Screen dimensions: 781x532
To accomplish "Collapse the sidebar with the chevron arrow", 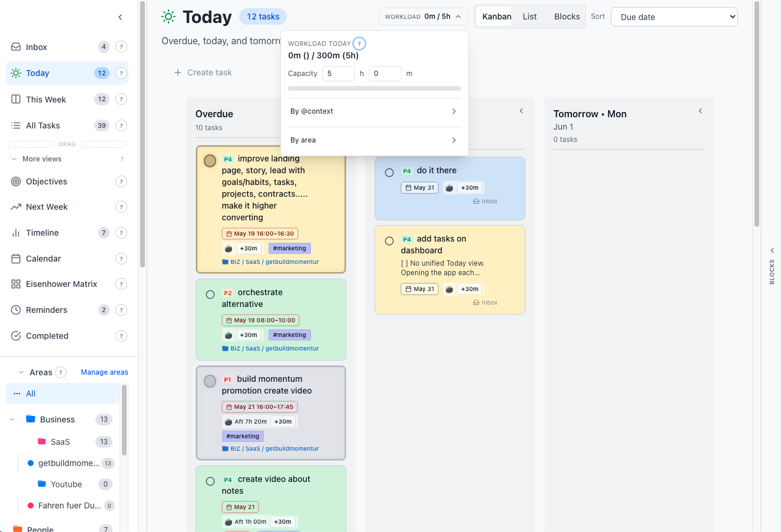I will tap(120, 17).
